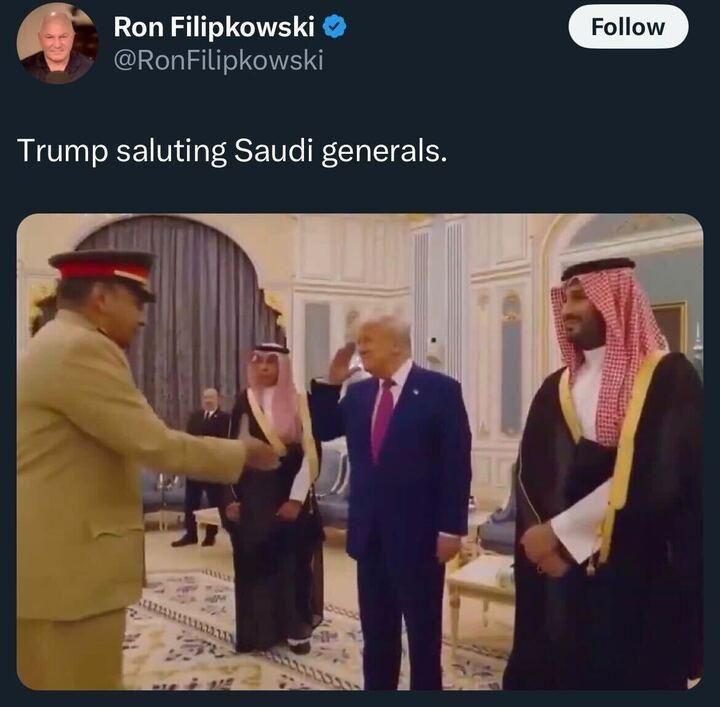Open the display name Ron Filipkowski
Screen dimensions: 720x707
click(x=214, y=27)
